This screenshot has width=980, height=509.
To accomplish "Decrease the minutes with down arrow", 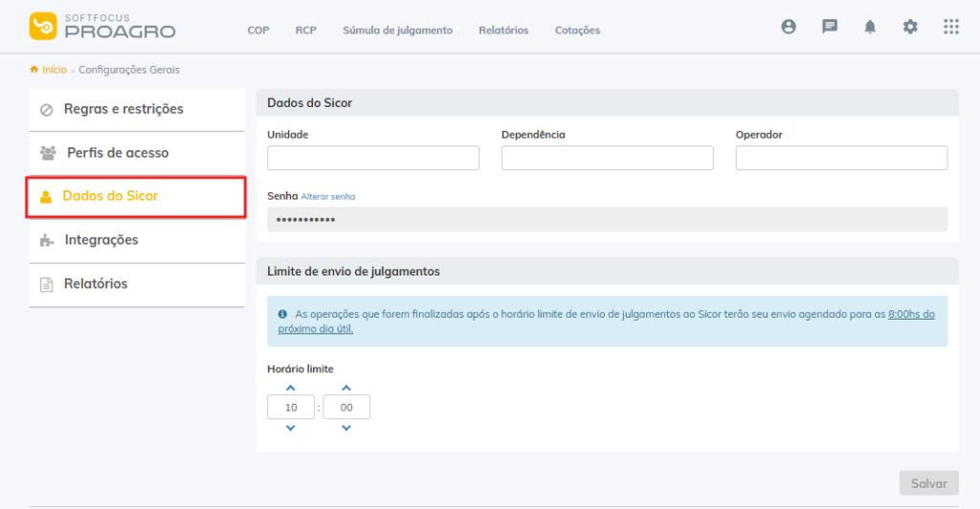I will click(346, 428).
